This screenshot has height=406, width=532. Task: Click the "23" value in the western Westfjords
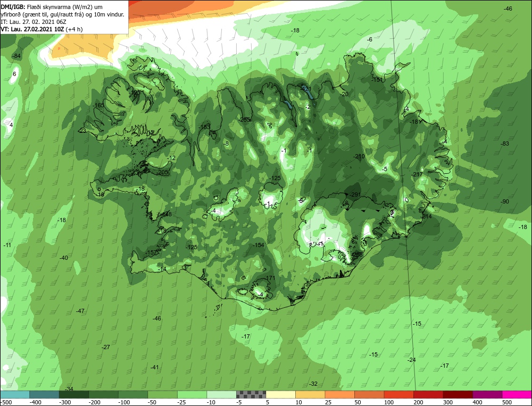pos(83,131)
